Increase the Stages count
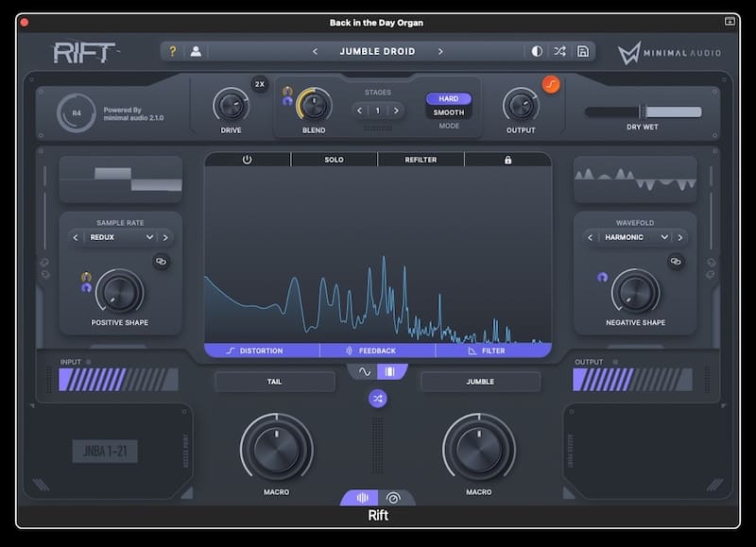The height and width of the screenshot is (547, 756). click(396, 111)
